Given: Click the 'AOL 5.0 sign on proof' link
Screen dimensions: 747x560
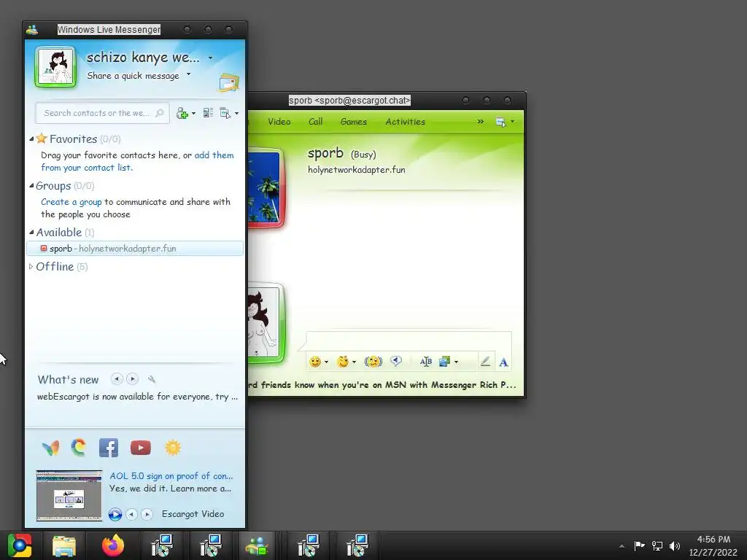Looking at the screenshot, I should (171, 475).
